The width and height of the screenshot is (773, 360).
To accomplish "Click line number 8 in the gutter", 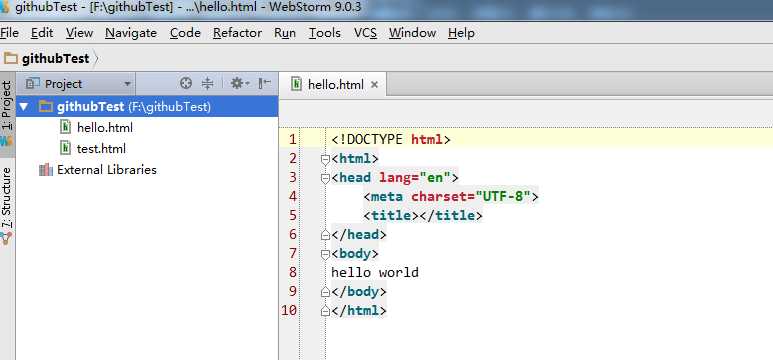I will pos(292,272).
